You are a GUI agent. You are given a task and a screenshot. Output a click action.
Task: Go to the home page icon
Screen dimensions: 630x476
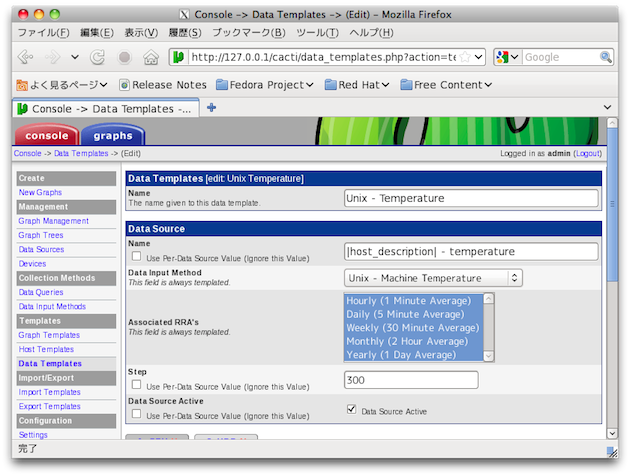click(x=151, y=57)
